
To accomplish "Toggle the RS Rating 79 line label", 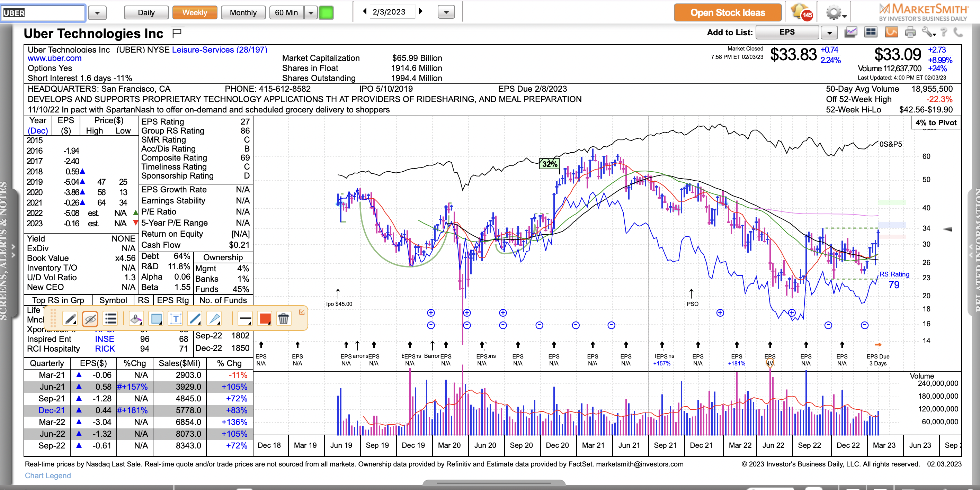I will (x=894, y=280).
